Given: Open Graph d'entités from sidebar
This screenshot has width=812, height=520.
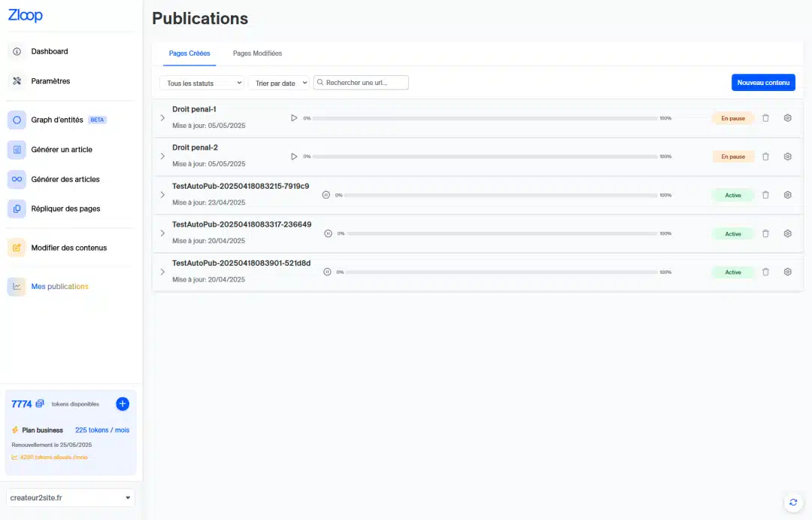Looking at the screenshot, I should click(57, 120).
